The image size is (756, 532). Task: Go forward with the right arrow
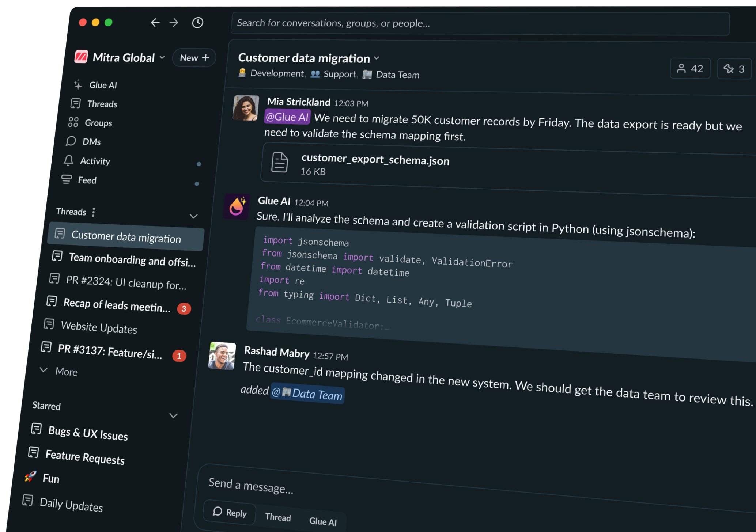(174, 23)
